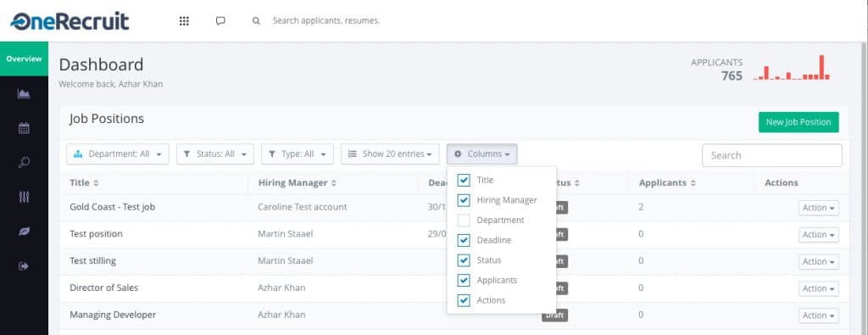The image size is (868, 335).
Task: Open the apps grid icon
Action: (184, 21)
